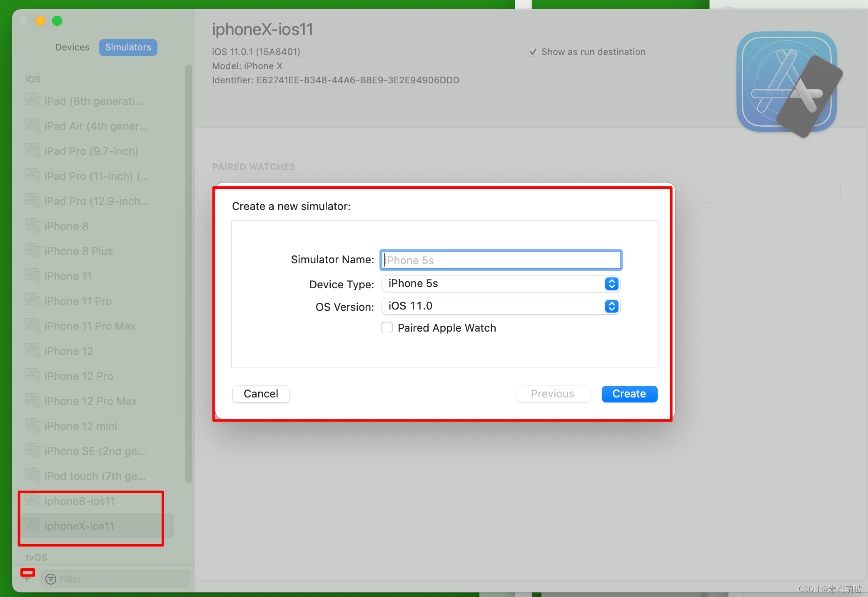Click the simulator list scrollbar
868x597 pixels.
188,274
